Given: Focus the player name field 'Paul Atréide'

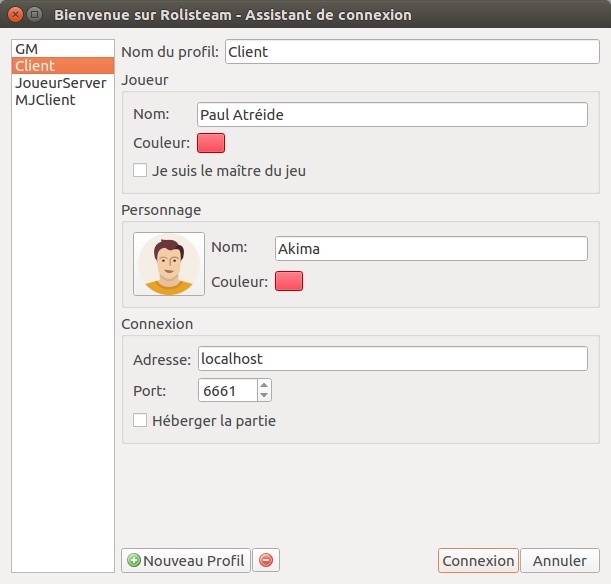Looking at the screenshot, I should [x=391, y=115].
